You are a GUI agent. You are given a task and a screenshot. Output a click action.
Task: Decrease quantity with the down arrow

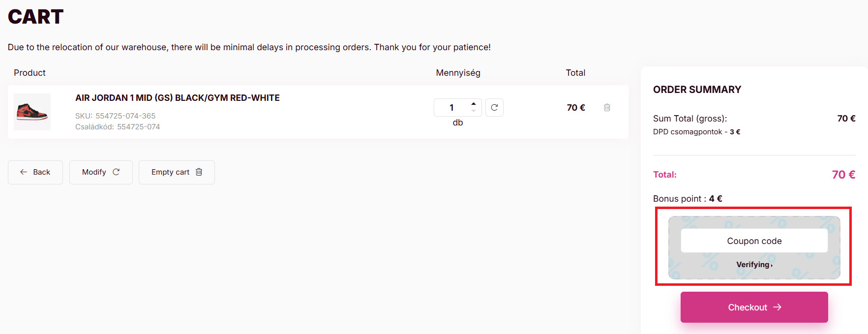pos(474,111)
